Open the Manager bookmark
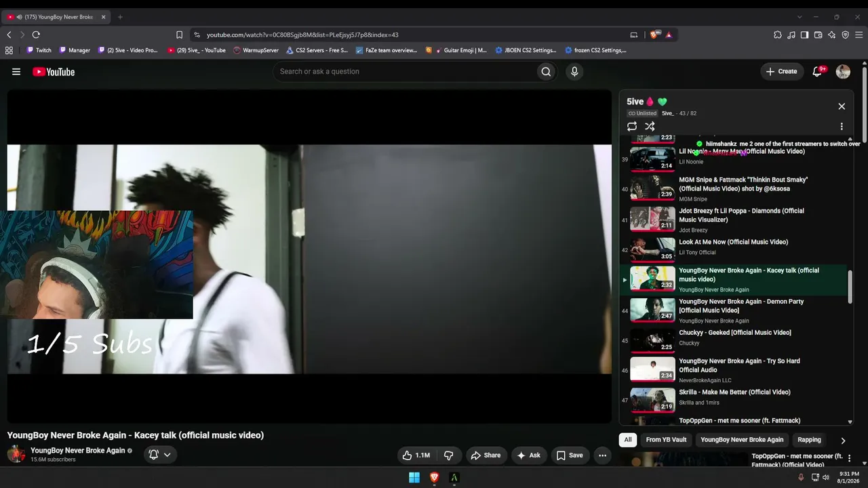The height and width of the screenshot is (488, 868). coord(75,50)
